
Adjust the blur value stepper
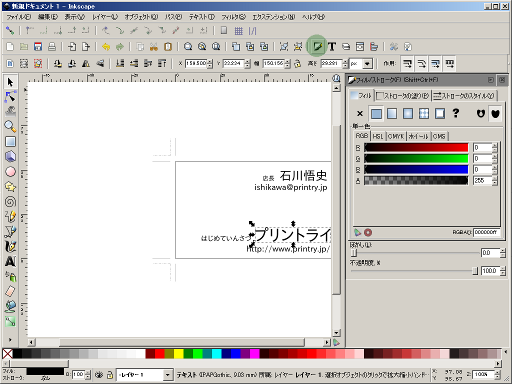[503, 253]
